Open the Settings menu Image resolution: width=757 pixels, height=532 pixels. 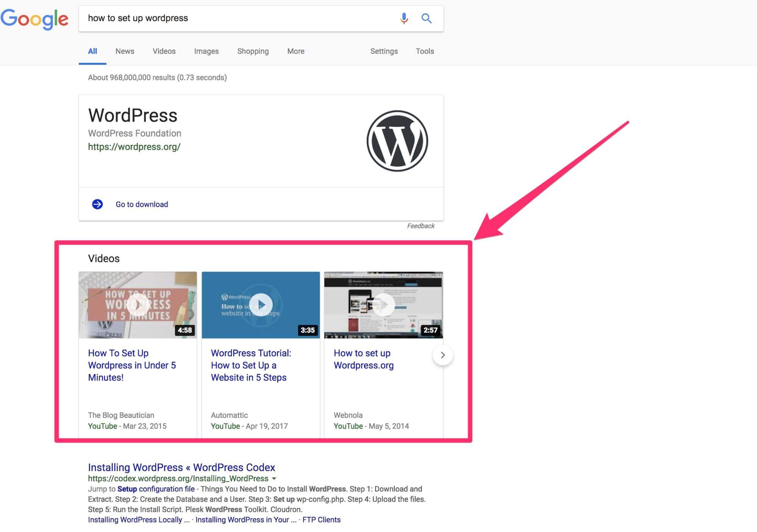(x=384, y=51)
